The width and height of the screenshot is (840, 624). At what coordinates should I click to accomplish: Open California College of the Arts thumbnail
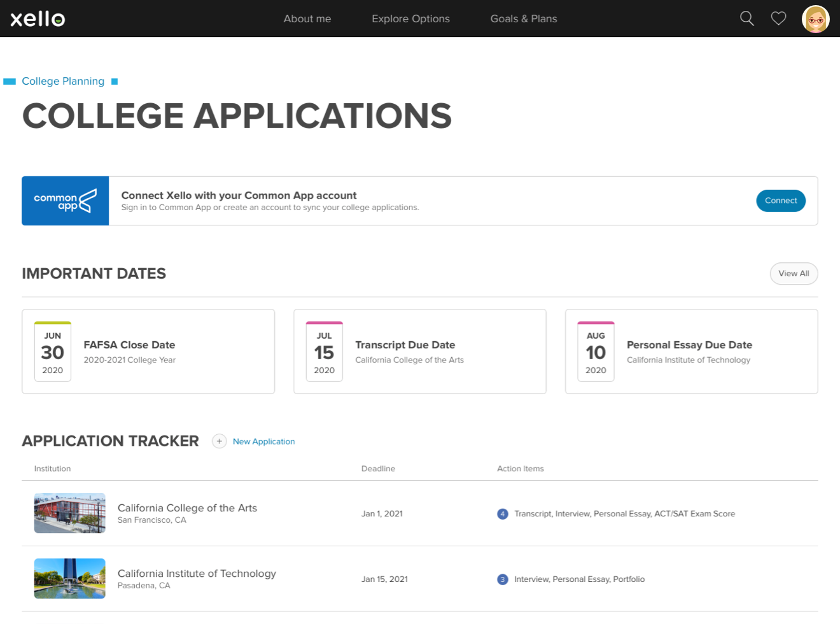click(x=70, y=513)
